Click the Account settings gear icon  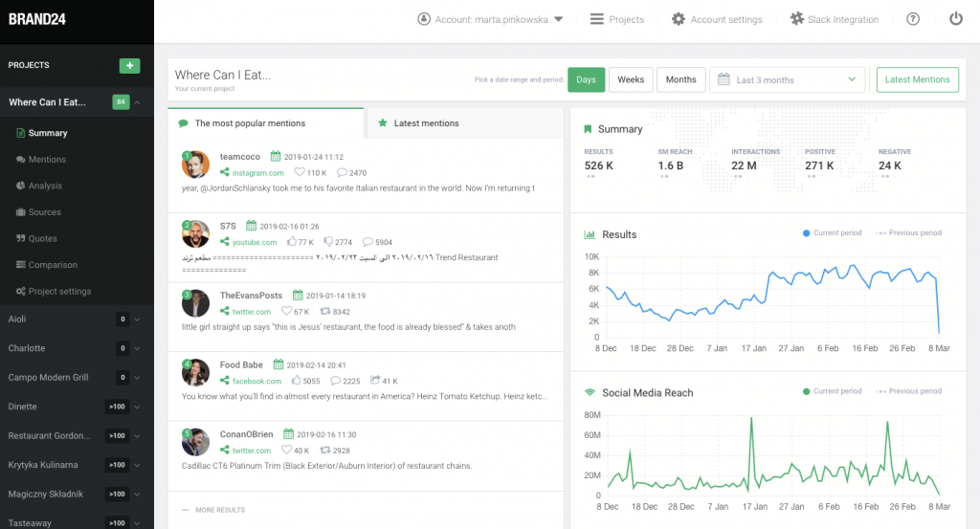(679, 19)
